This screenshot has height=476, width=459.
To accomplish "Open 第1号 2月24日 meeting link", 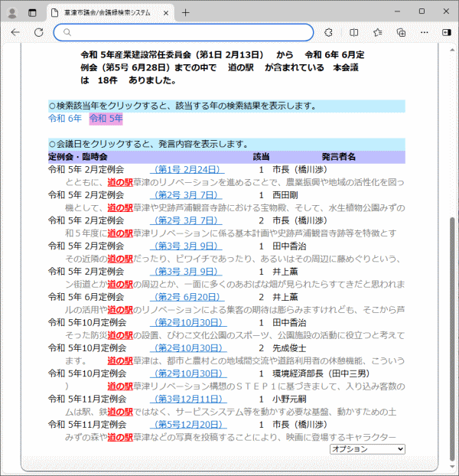I will coord(187,169).
